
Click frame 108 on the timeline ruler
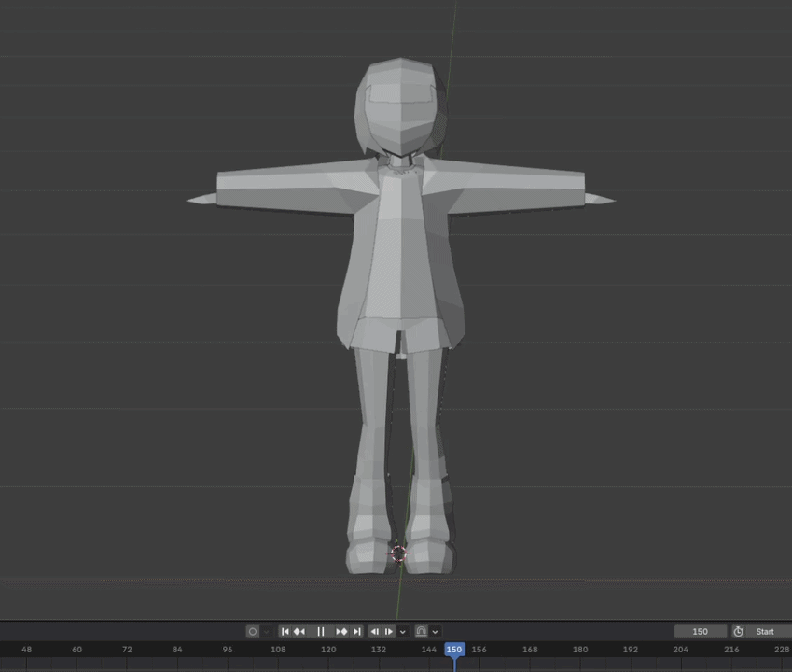(278, 650)
